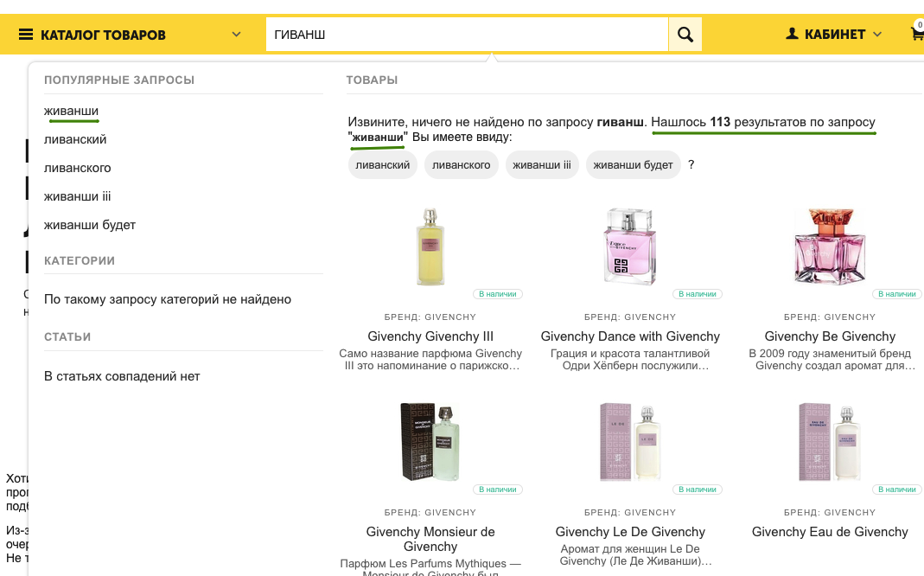This screenshot has height=576, width=924.
Task: Click the search field containing ГИВАНШ
Action: pos(467,35)
